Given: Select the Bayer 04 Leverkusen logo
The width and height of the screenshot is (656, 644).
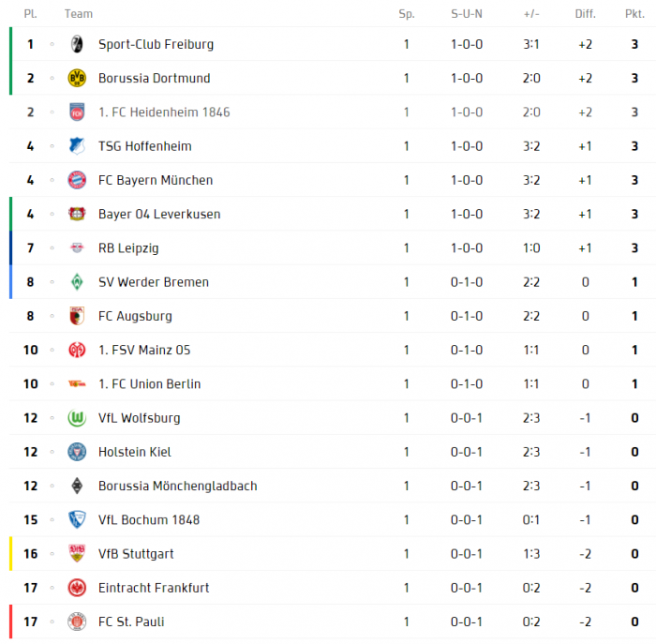Looking at the screenshot, I should pos(77,214).
